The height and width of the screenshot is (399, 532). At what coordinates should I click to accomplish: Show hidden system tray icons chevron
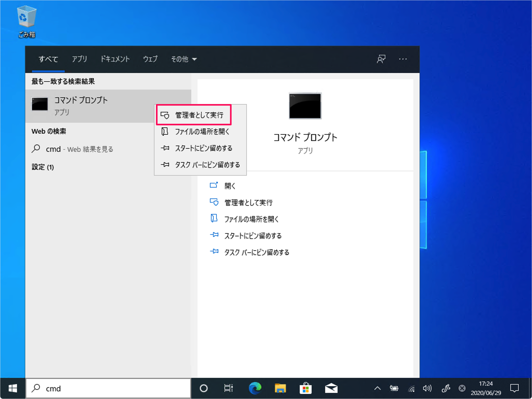[x=378, y=388]
